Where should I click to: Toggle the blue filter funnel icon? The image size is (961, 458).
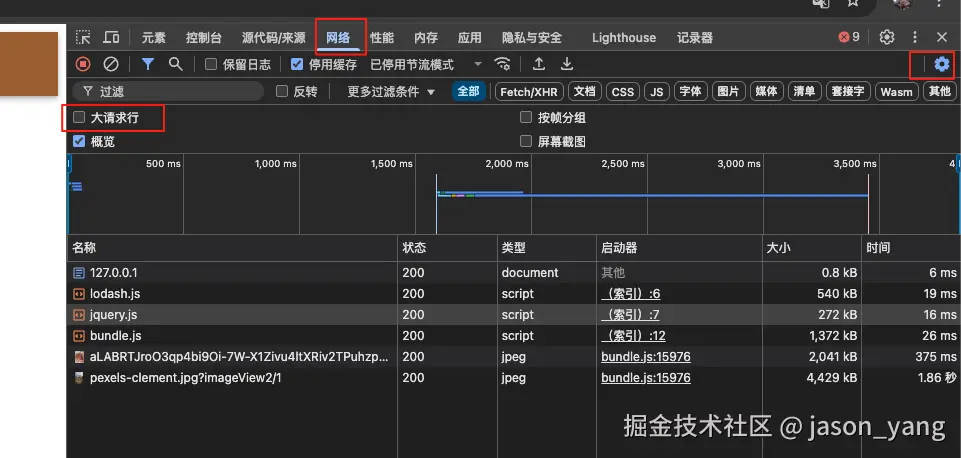(148, 64)
